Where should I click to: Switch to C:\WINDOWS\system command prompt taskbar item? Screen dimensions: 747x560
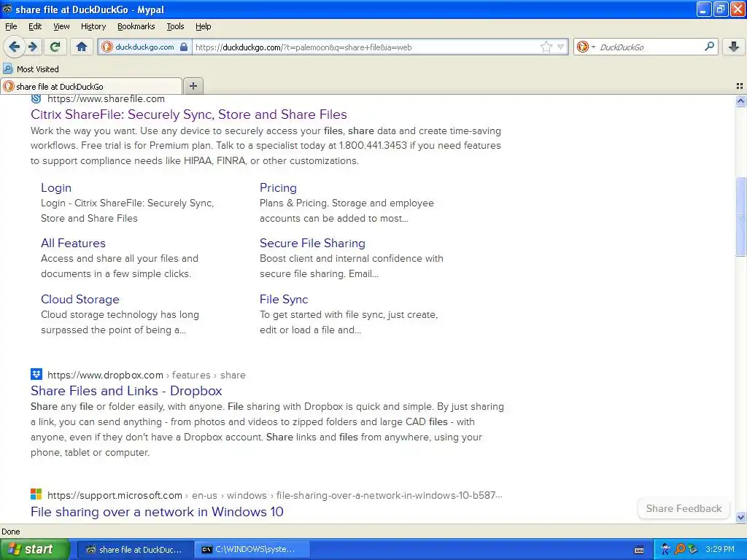pyautogui.click(x=252, y=550)
